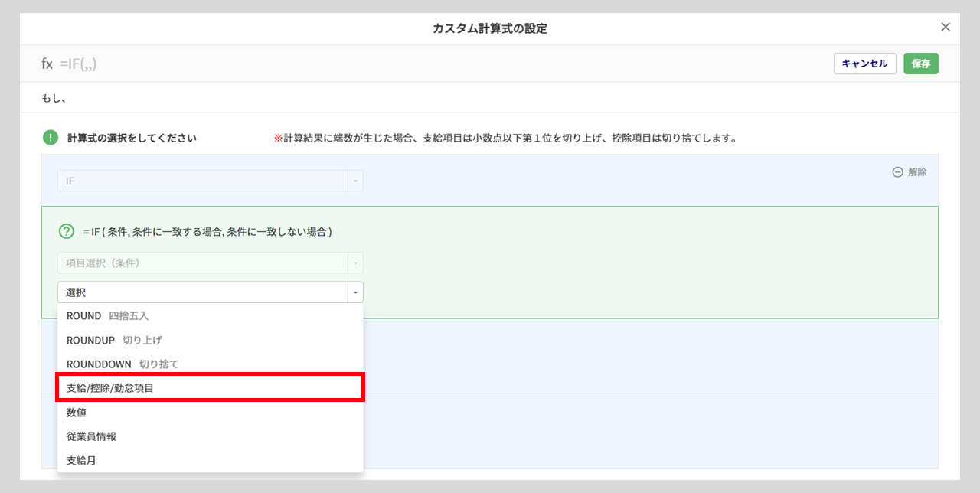
Task: Click the arrow of the 選択 dropdown
Action: click(355, 292)
